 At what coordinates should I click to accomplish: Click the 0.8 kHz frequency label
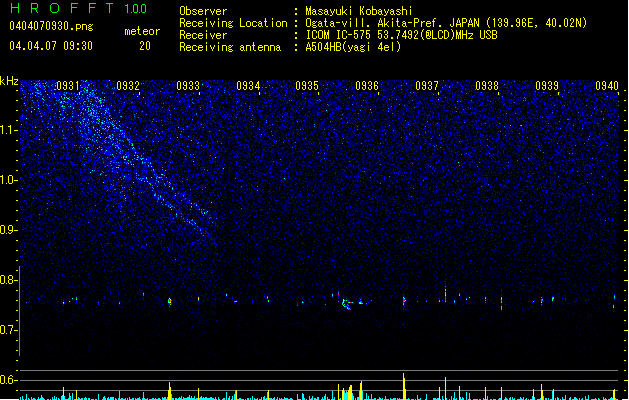pyautogui.click(x=8, y=280)
